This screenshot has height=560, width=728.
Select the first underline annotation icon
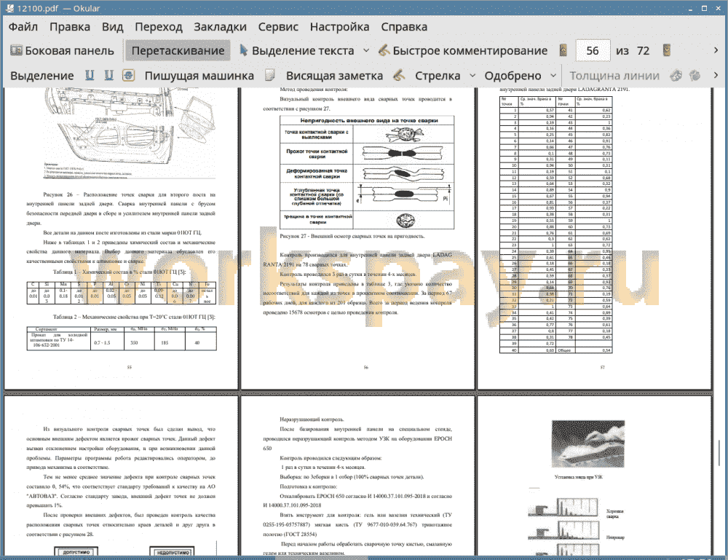point(90,75)
